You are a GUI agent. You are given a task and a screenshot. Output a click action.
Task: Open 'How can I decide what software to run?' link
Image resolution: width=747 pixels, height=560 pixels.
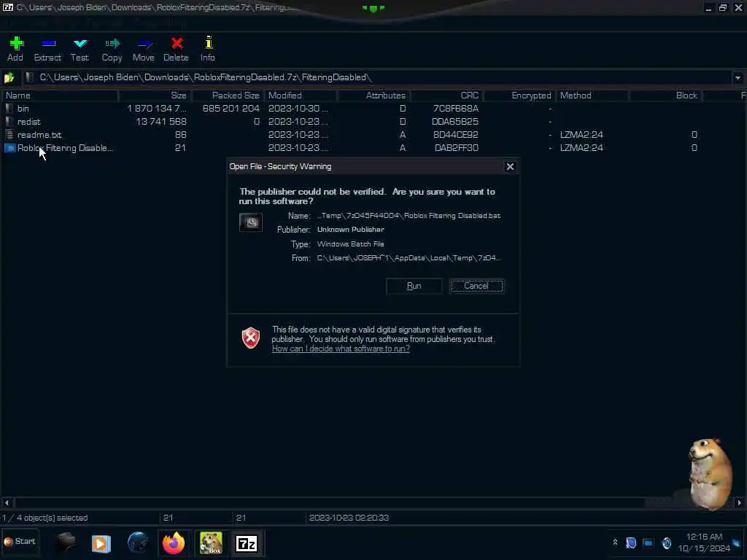click(341, 349)
